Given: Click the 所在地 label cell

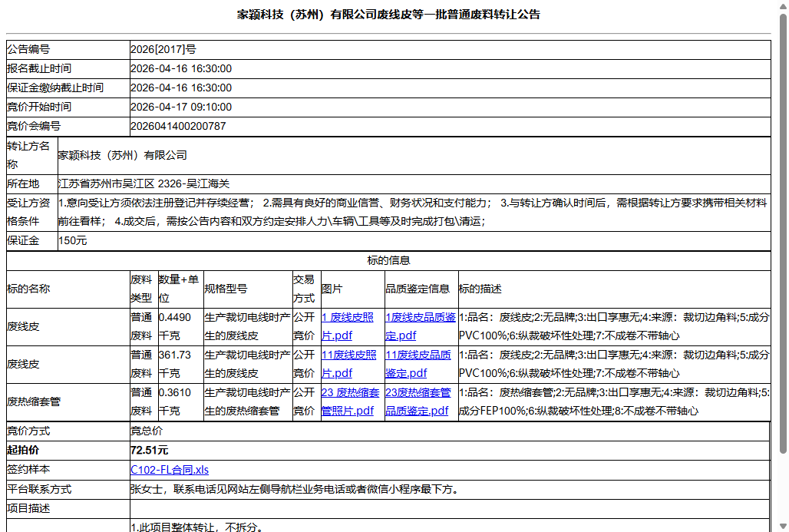Looking at the screenshot, I should [31, 183].
